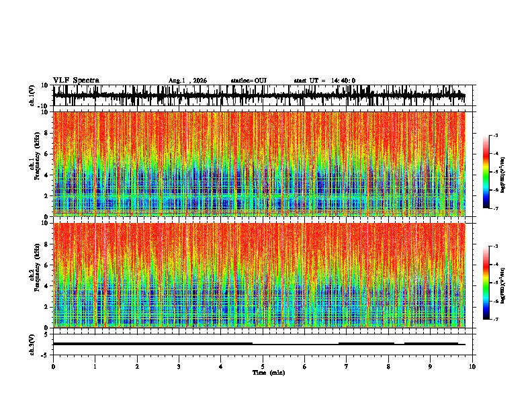This screenshot has width=532, height=411.
Task: Click the '2' kHz tick on ch.2 frequency axis
Action: tap(46, 307)
